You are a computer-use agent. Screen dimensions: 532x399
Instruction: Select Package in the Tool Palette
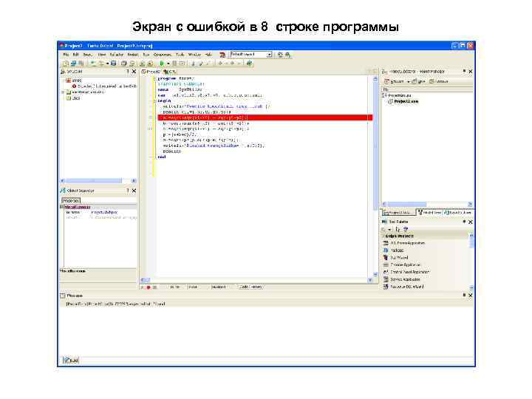point(394,250)
